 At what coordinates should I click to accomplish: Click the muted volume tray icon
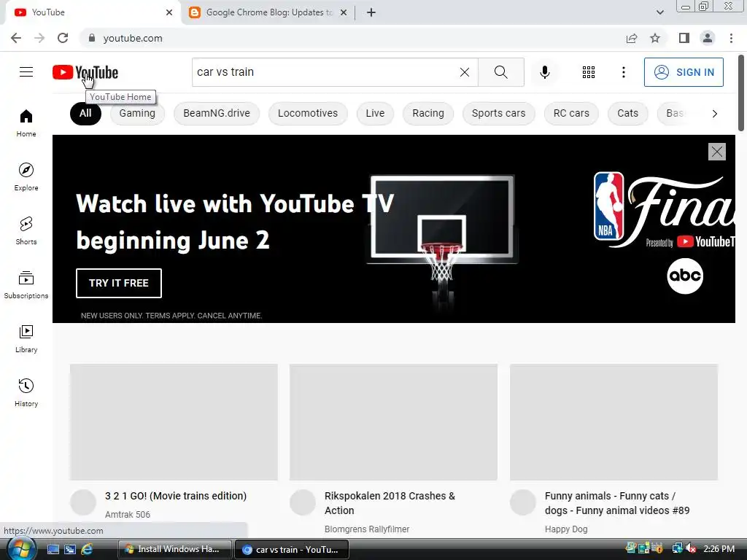click(x=692, y=548)
